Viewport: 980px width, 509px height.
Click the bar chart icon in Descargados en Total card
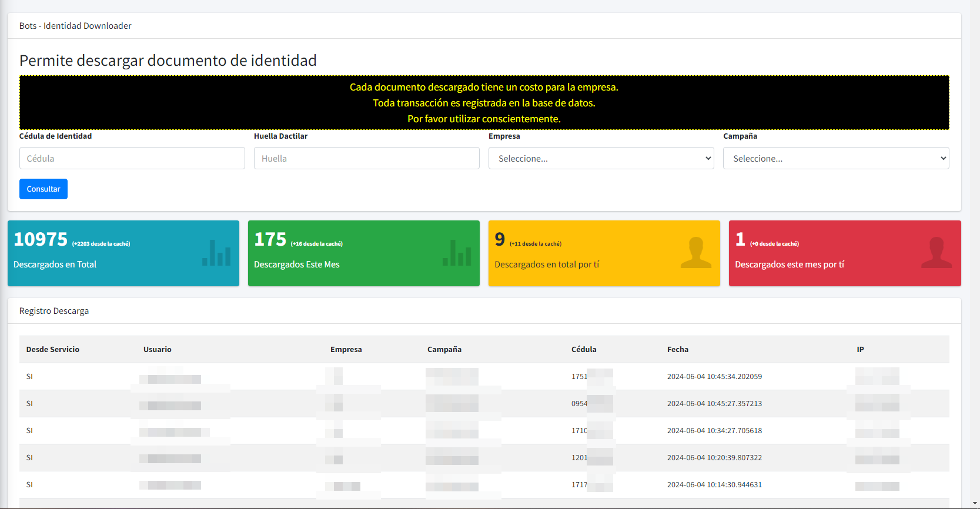coord(216,253)
